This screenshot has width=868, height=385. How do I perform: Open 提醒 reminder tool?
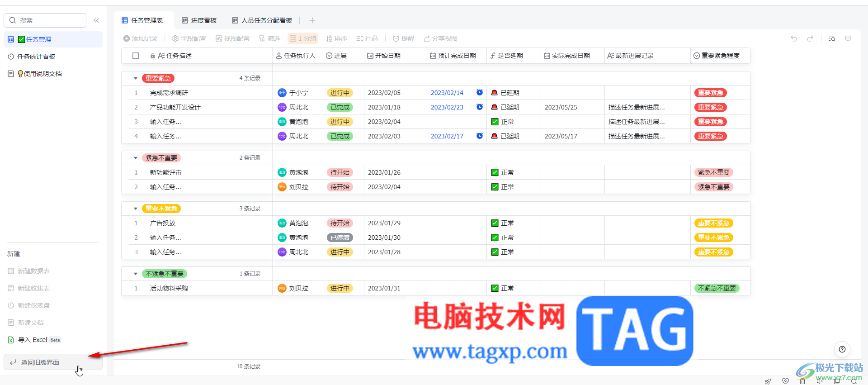point(403,38)
